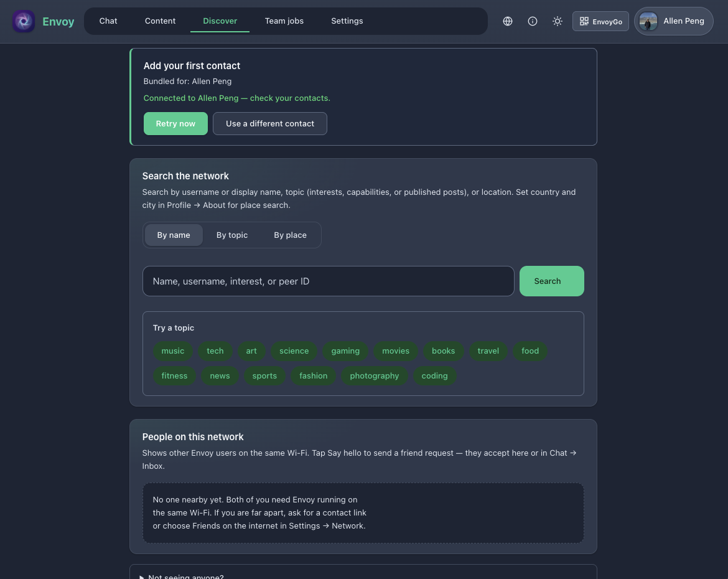Pick the fitness topic chip

click(175, 375)
